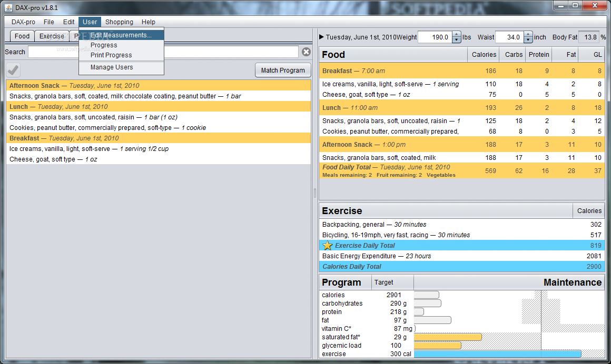Increase waist with the up stepper arrow

[528, 35]
